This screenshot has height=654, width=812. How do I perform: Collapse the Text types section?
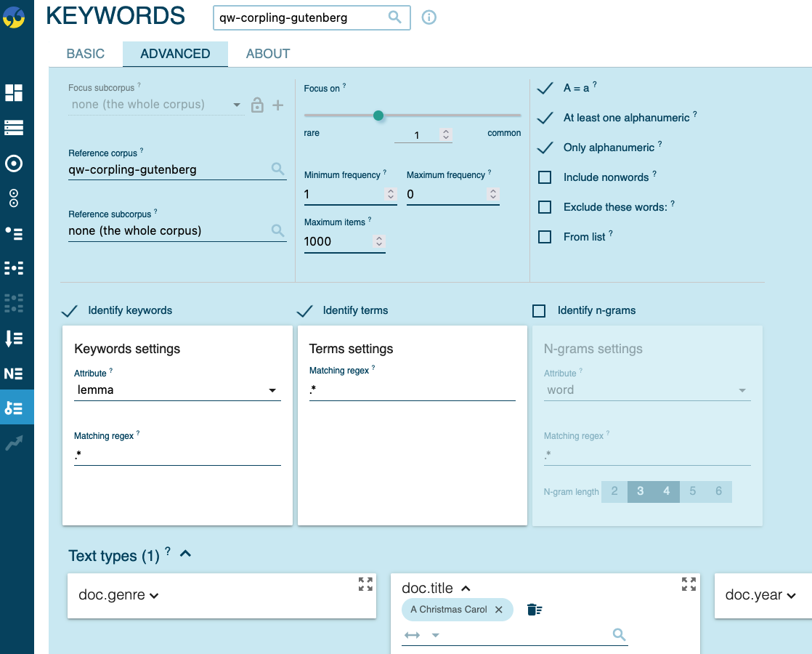[185, 554]
